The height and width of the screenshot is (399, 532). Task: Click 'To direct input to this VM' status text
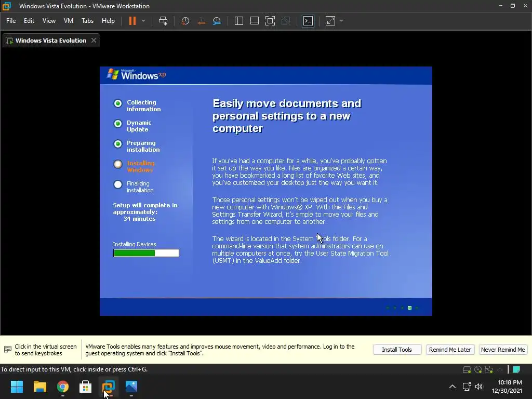(x=74, y=369)
